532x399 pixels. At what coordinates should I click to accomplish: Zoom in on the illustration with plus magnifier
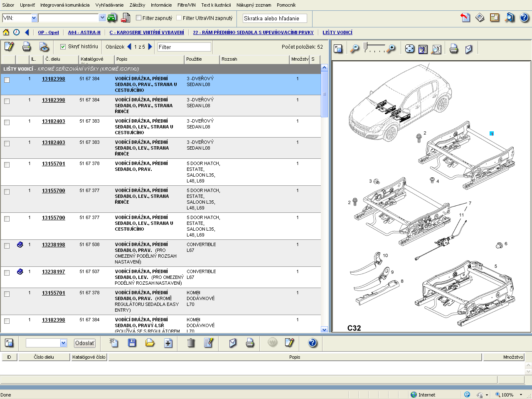pos(391,49)
